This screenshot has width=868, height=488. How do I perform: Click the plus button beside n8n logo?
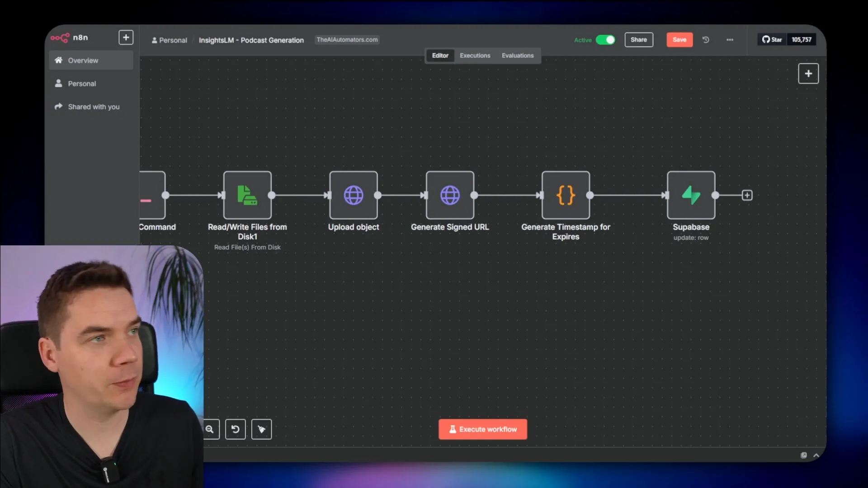tap(126, 38)
